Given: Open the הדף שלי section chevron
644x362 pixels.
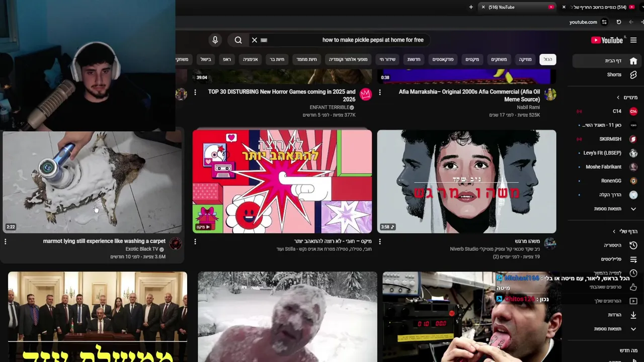Looking at the screenshot, I should tap(614, 231).
